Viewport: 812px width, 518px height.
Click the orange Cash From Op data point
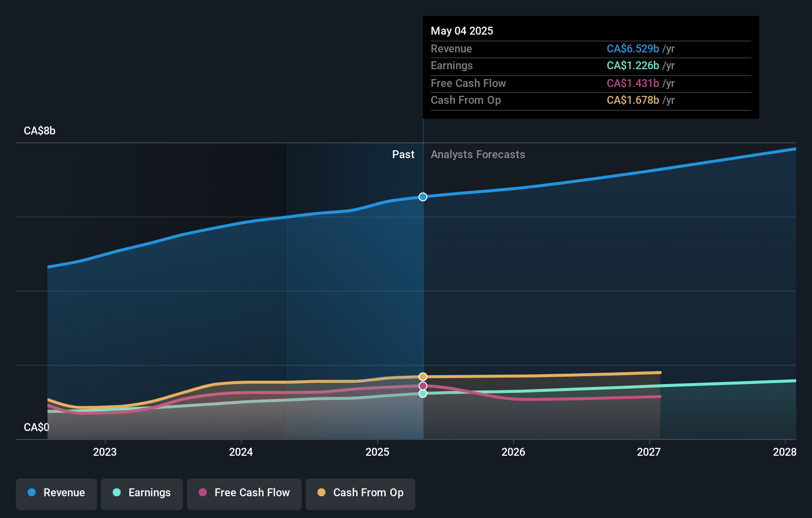[x=423, y=377]
